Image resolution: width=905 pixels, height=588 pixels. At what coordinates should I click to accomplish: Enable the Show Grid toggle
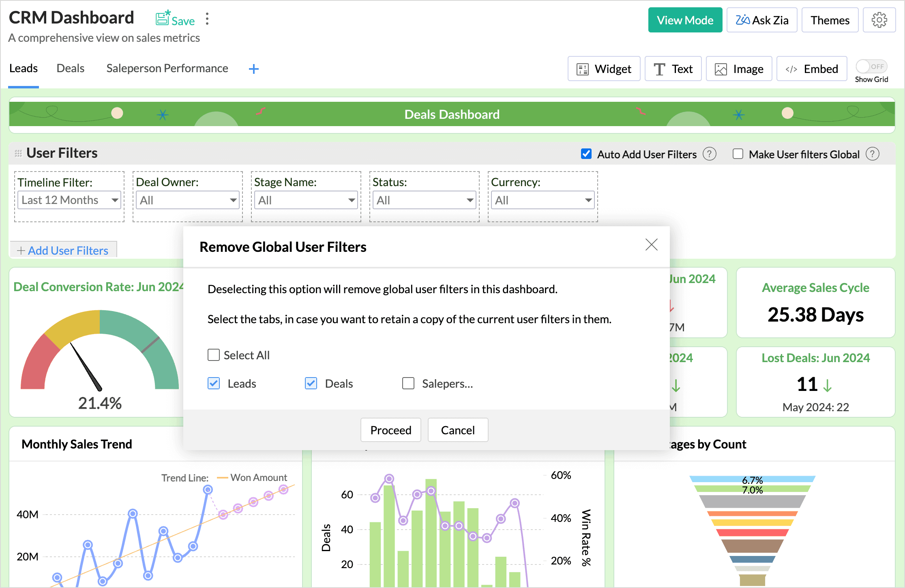(x=871, y=66)
